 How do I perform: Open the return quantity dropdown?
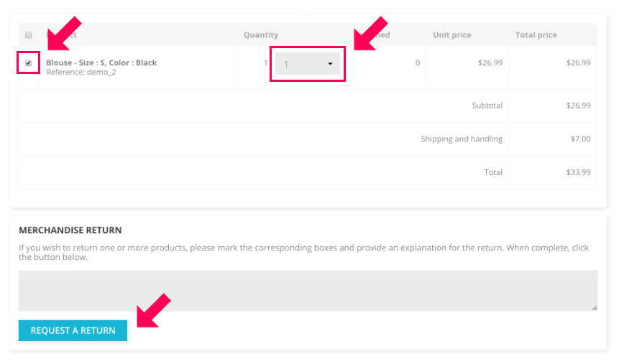pos(307,64)
